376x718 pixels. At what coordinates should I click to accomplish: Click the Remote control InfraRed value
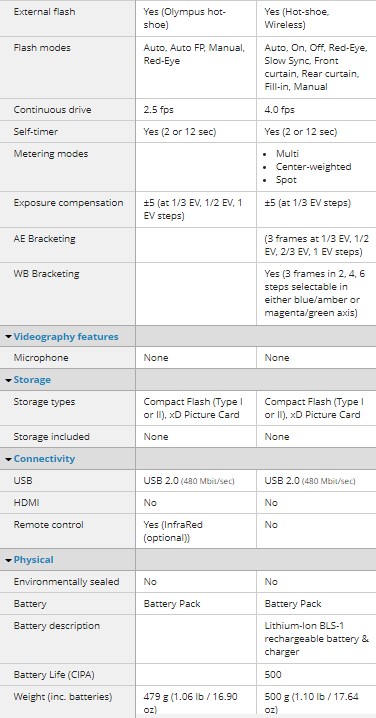[x=173, y=531]
